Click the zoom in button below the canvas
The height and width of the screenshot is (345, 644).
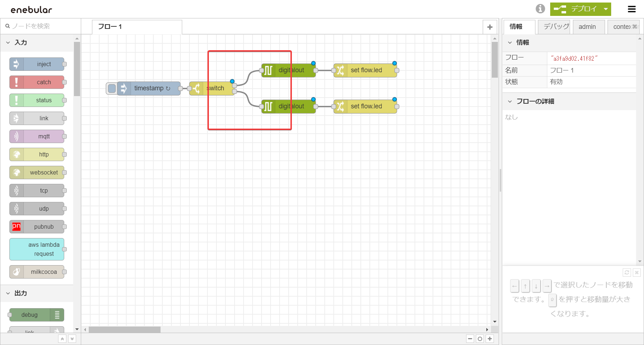(490, 338)
